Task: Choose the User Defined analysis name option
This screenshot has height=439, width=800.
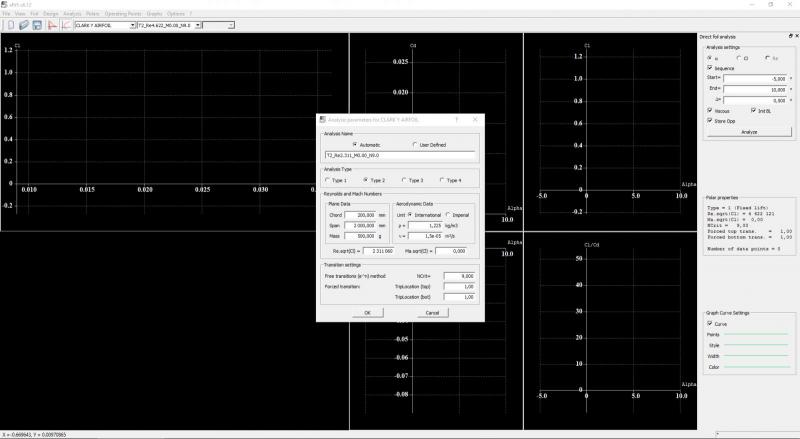Action: (x=414, y=144)
